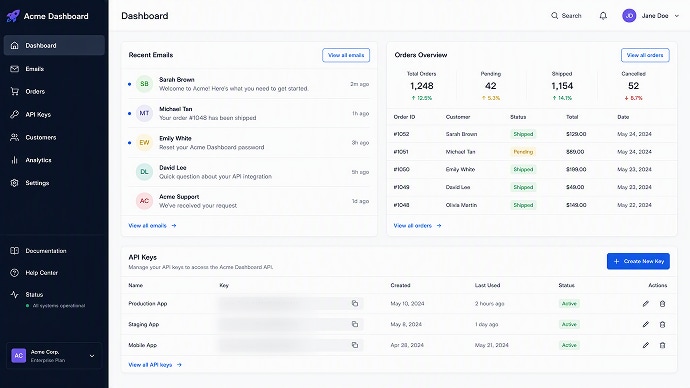Click the blurred Staging App key field
The width and height of the screenshot is (690, 388).
click(290, 324)
